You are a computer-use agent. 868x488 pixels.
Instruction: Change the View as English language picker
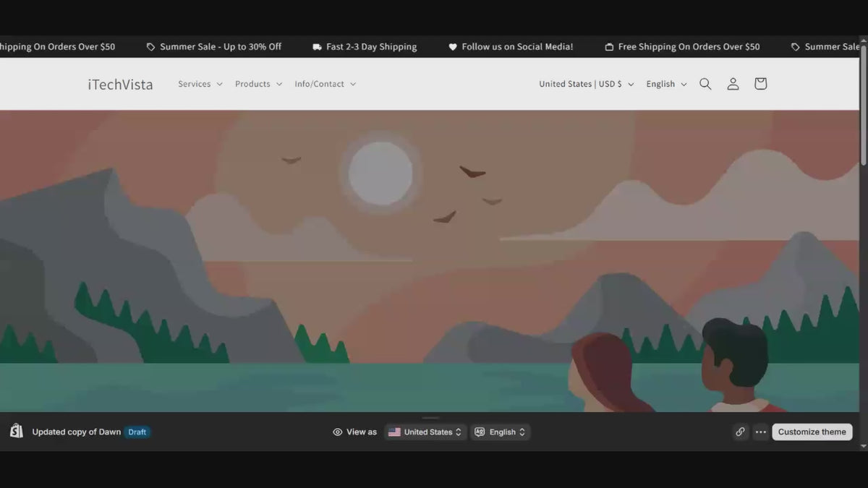[501, 432]
